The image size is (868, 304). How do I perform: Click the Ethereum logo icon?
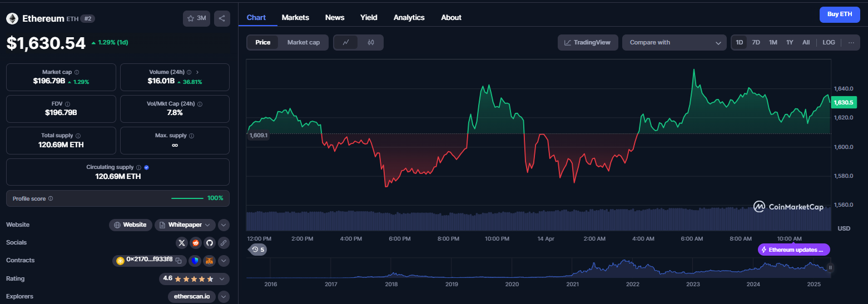(x=12, y=19)
